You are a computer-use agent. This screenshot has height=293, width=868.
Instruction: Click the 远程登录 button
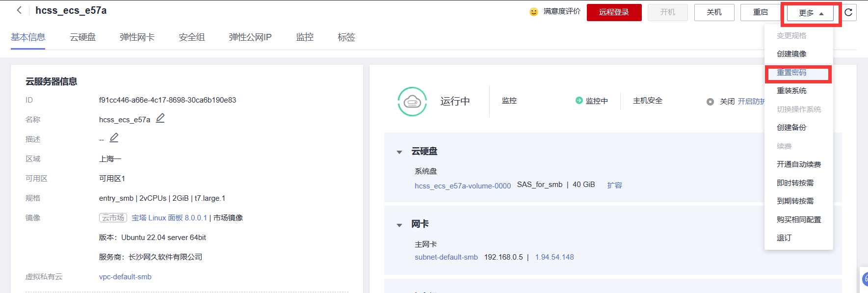(614, 12)
